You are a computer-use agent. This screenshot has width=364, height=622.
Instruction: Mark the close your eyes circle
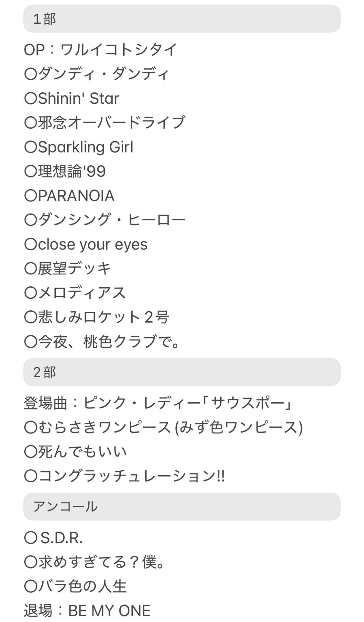[x=31, y=244]
